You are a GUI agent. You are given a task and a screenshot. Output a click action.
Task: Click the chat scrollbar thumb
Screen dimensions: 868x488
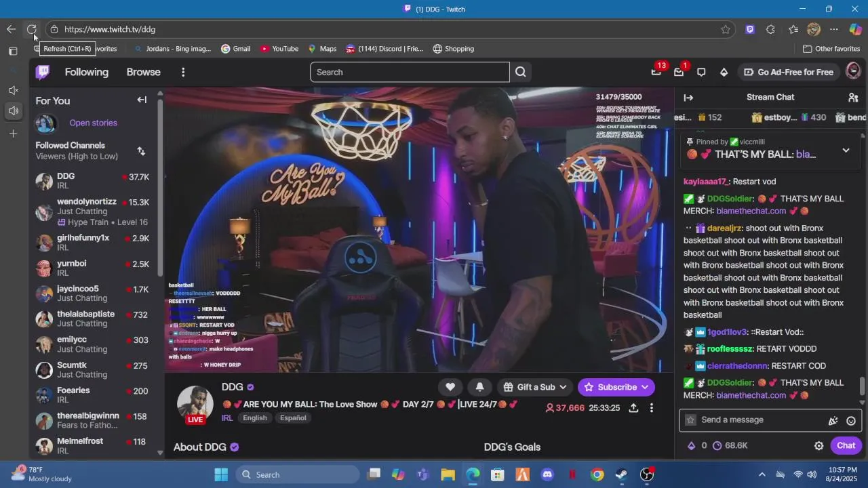pos(863,386)
